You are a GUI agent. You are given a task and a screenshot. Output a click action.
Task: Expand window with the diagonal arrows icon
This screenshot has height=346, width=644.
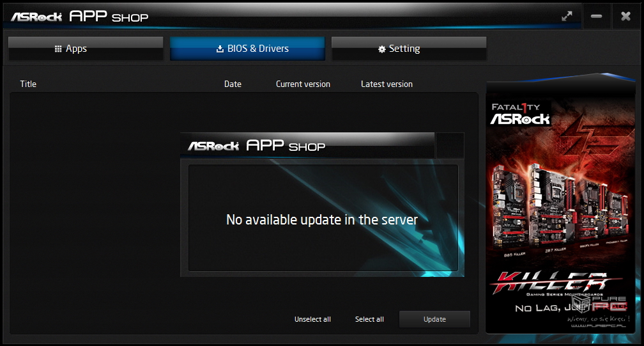click(567, 16)
